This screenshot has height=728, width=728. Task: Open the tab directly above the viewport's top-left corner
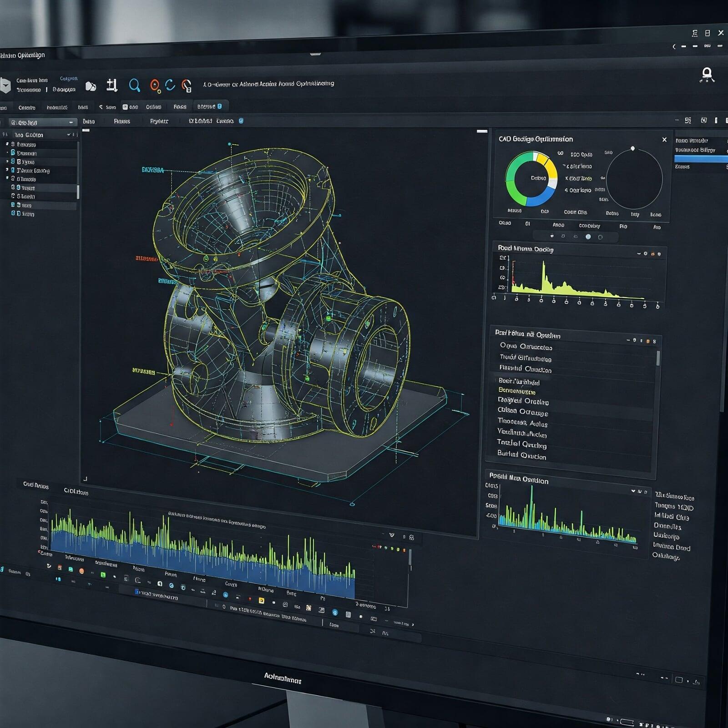click(89, 121)
